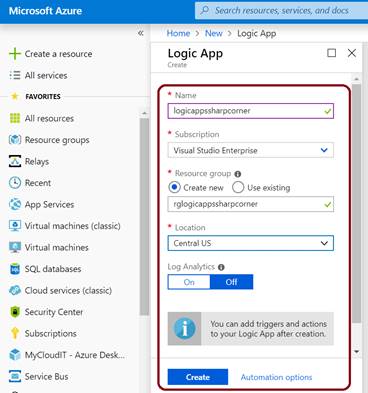Click the Service Bus icon
This screenshot has height=393, width=368.
point(15,376)
